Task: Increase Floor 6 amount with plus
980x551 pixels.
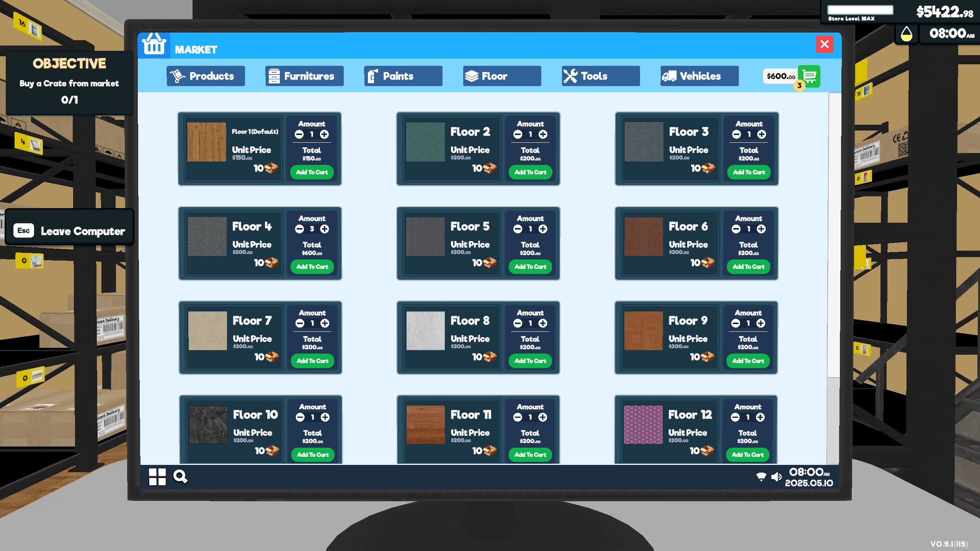Action: 761,229
